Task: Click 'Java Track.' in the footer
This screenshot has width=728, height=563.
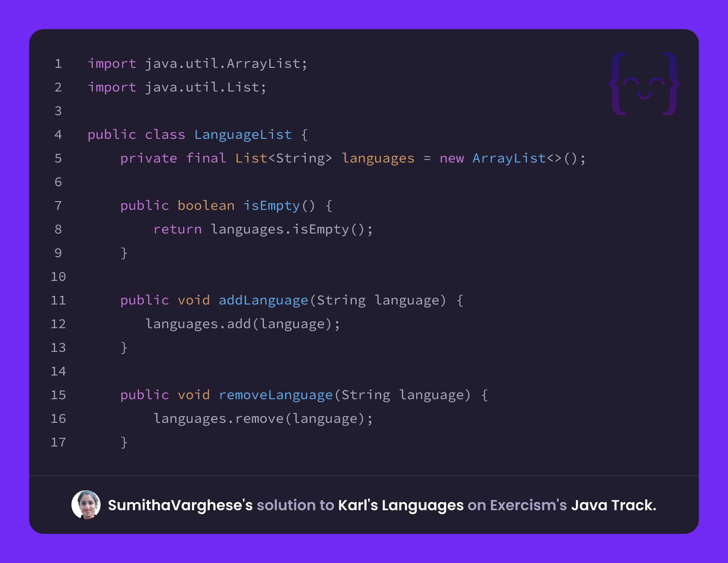Action: (x=614, y=505)
